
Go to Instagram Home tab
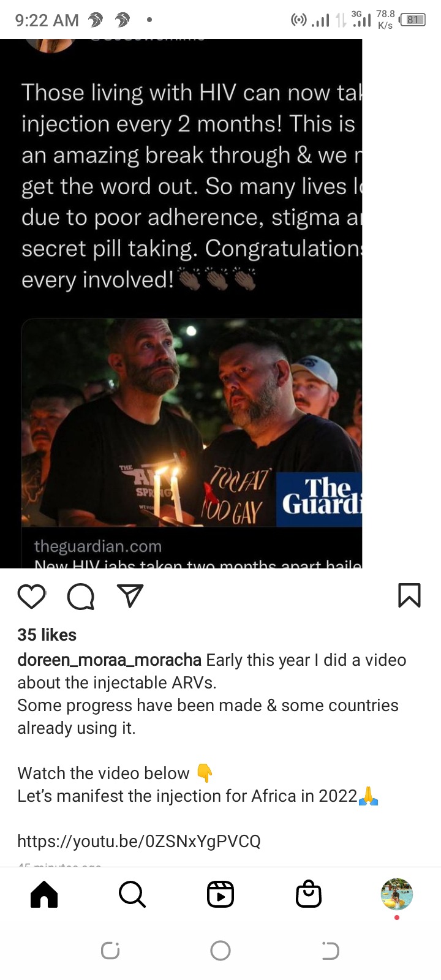(x=44, y=894)
